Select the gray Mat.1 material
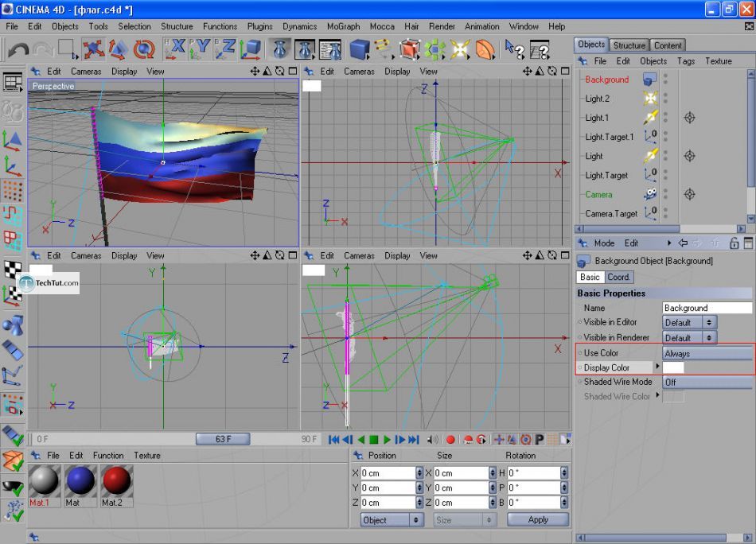Screen dimensions: 756x544 coord(45,481)
